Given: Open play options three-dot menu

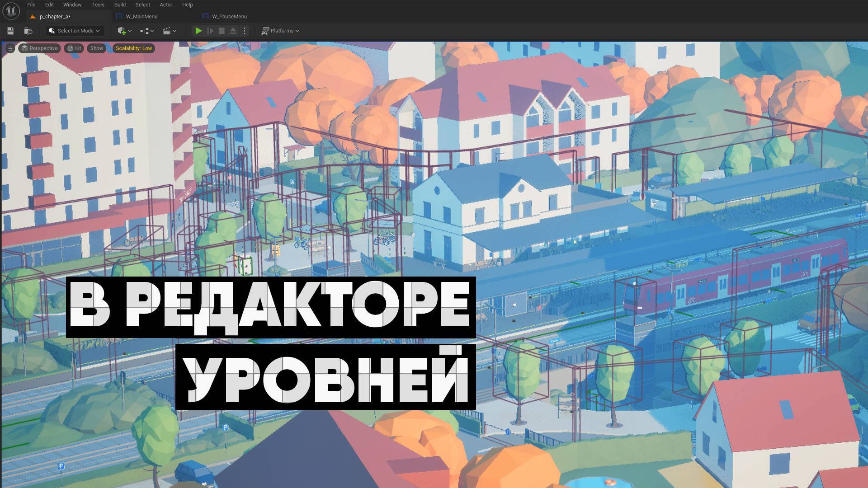Looking at the screenshot, I should 245,31.
